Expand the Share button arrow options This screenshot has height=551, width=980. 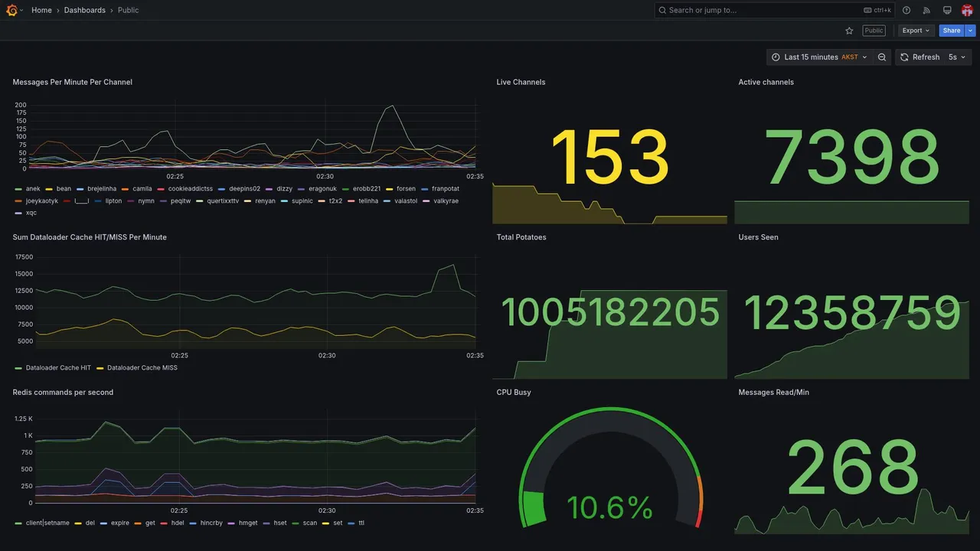click(x=971, y=31)
